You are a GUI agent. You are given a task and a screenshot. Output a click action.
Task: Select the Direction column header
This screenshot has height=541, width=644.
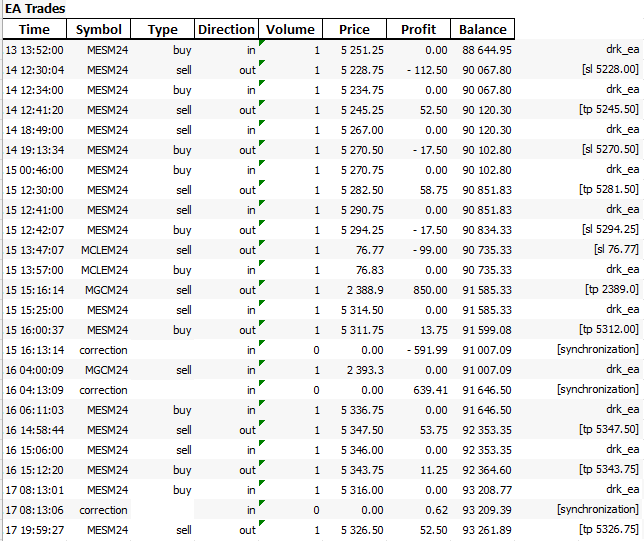(226, 29)
